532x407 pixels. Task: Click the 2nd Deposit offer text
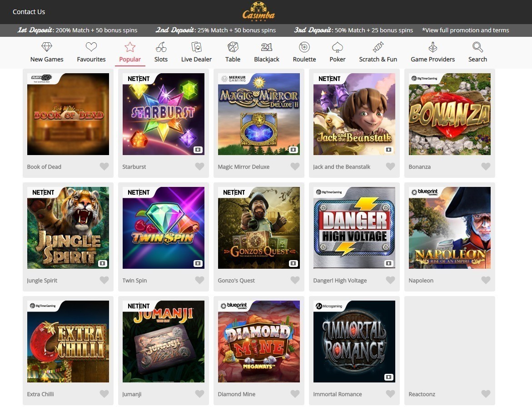(x=216, y=30)
